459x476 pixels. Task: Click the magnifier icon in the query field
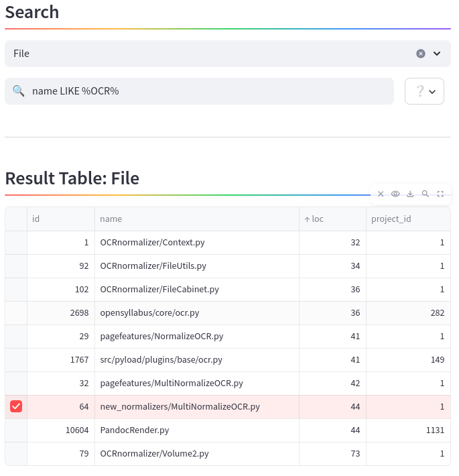point(18,91)
